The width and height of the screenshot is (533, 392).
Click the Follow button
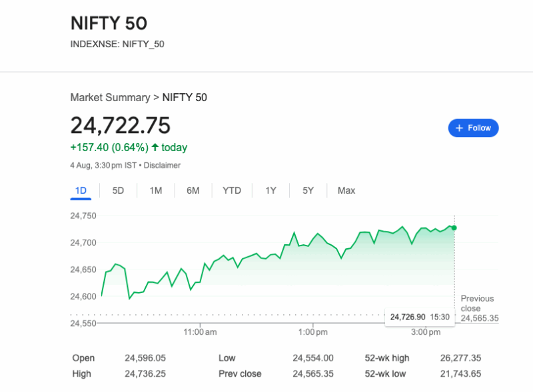pyautogui.click(x=473, y=128)
